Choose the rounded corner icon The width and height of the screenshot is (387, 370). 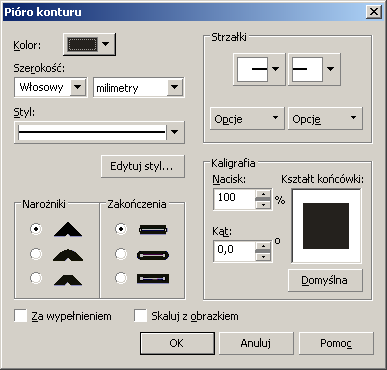pos(68,255)
